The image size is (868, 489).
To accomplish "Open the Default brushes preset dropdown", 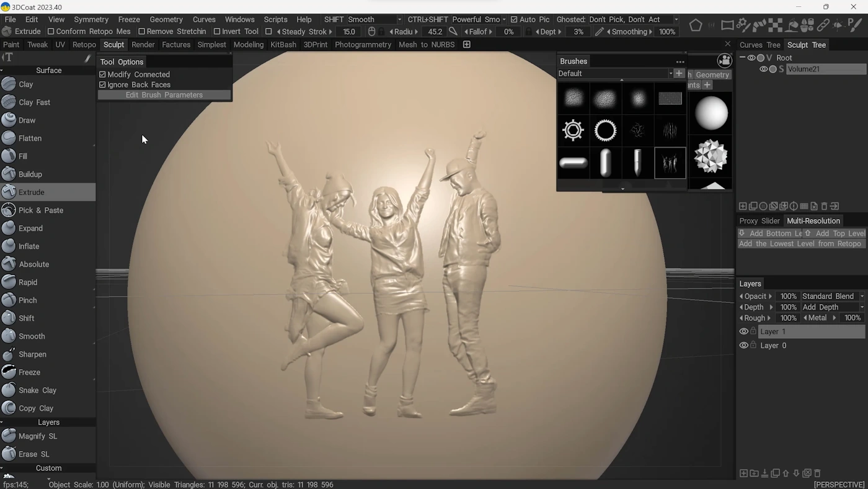I will click(671, 73).
